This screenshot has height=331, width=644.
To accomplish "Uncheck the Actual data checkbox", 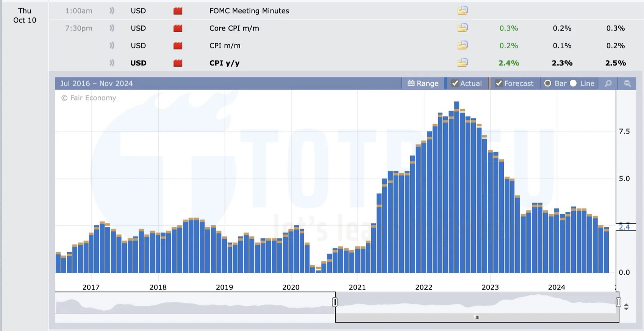I will [455, 83].
